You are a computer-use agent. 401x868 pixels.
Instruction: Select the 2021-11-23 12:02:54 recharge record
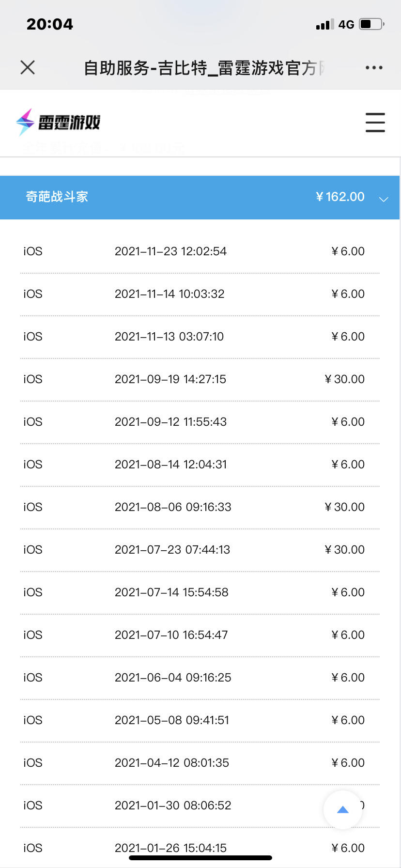click(x=200, y=251)
